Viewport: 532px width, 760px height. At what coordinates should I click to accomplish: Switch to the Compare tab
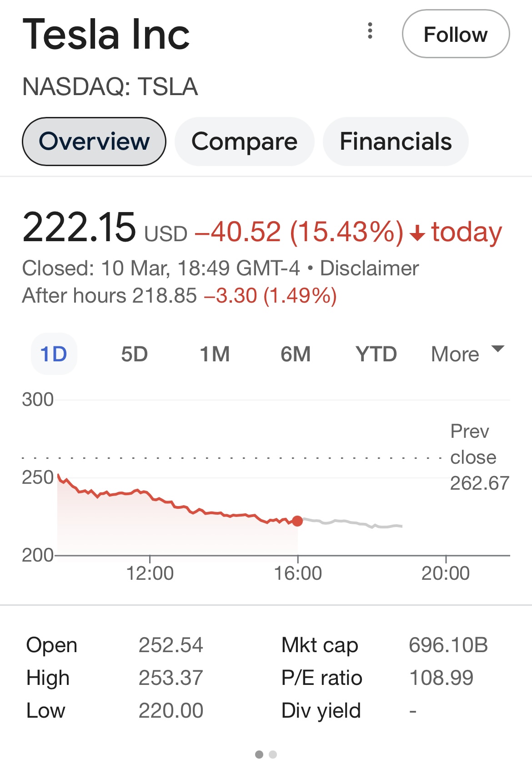click(244, 142)
